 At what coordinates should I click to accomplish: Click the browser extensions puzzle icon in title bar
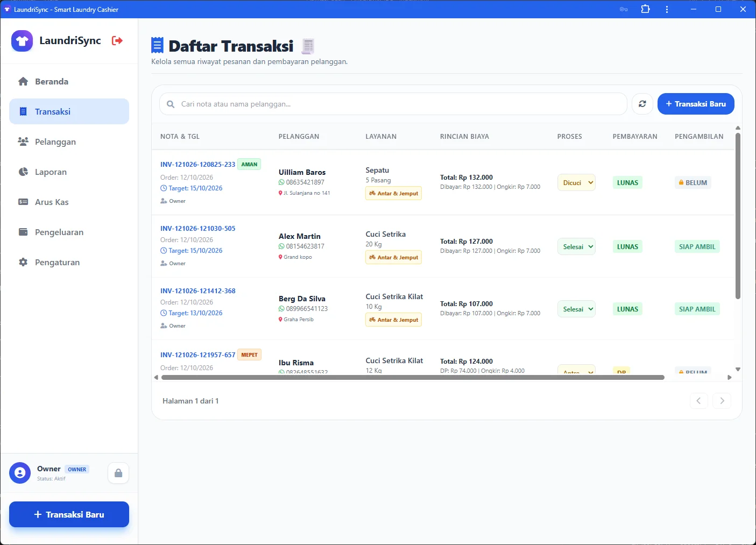[x=646, y=9]
